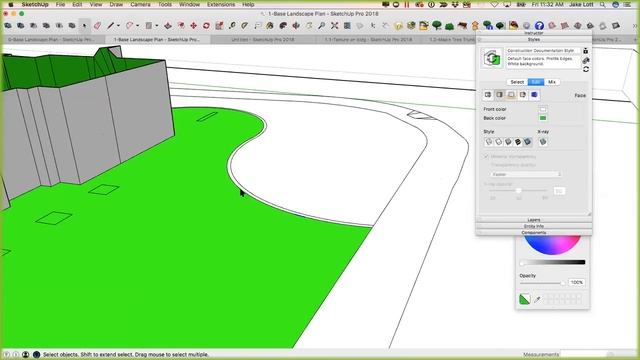Open the Line tool dropdown arrow

click(118, 25)
